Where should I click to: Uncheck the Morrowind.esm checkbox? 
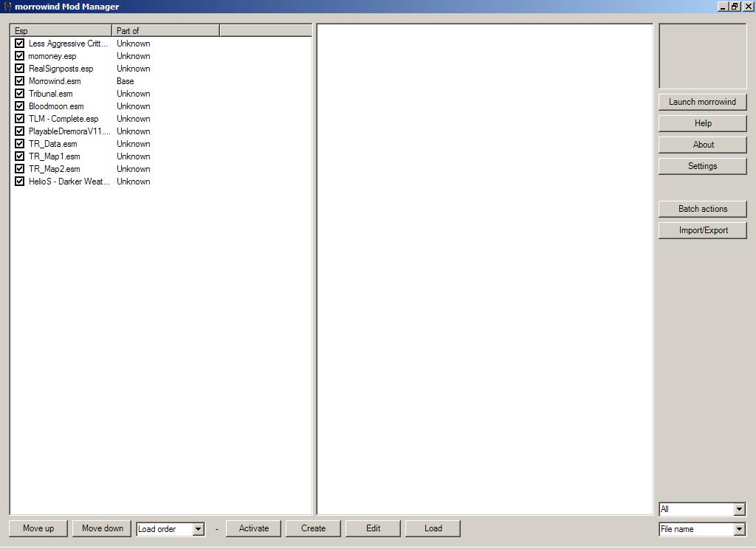point(20,81)
